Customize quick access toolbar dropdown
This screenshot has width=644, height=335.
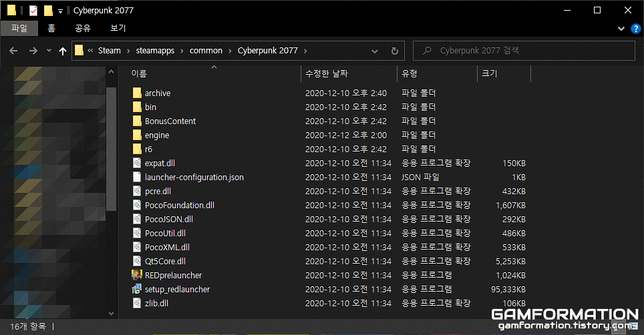click(x=60, y=11)
